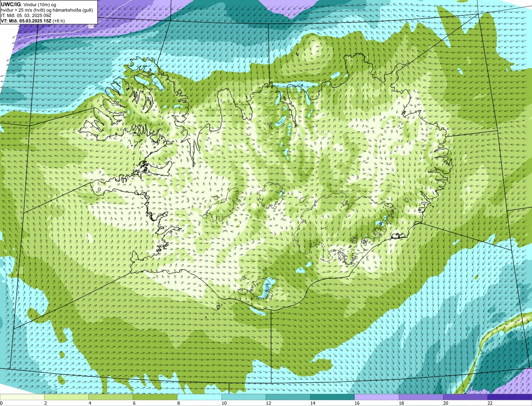Click the 0–2 m/s pale yellow legend swatch
Image resolution: width=532 pixels, height=406 pixels.
(x=22, y=397)
